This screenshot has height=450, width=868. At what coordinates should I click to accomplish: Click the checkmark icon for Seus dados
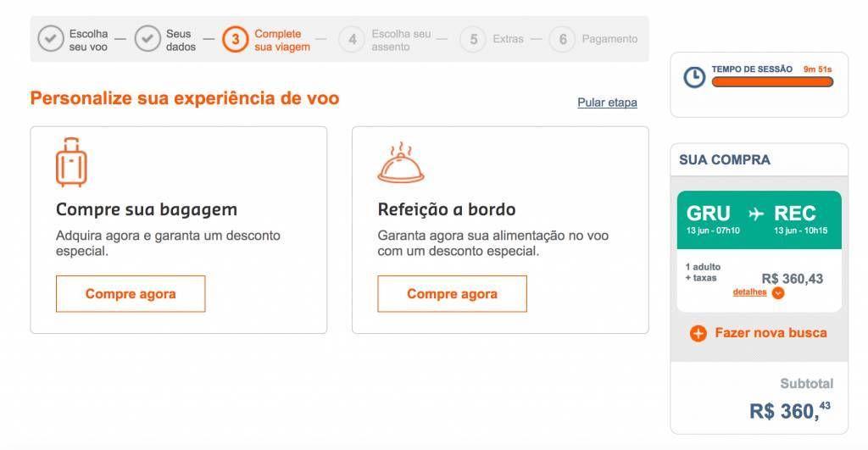(147, 39)
